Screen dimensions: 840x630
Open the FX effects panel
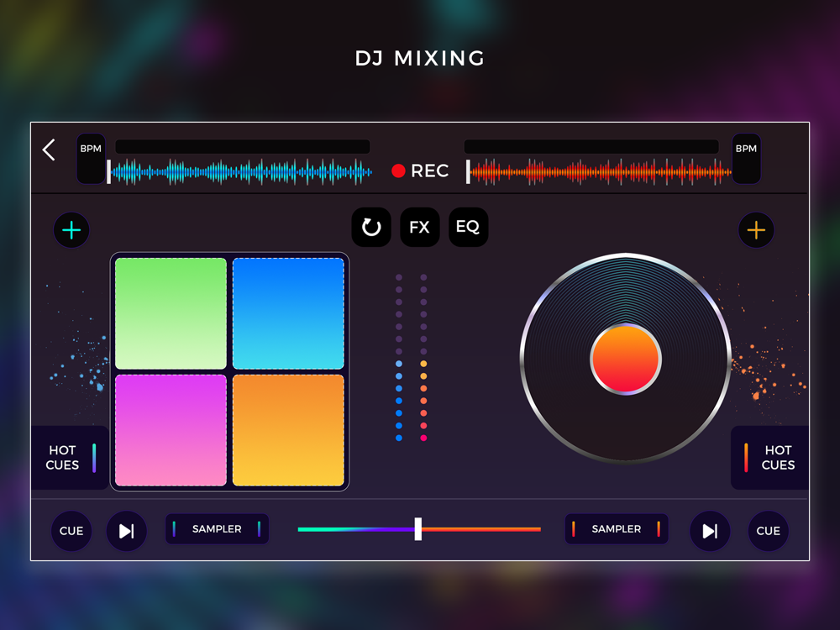pos(419,227)
